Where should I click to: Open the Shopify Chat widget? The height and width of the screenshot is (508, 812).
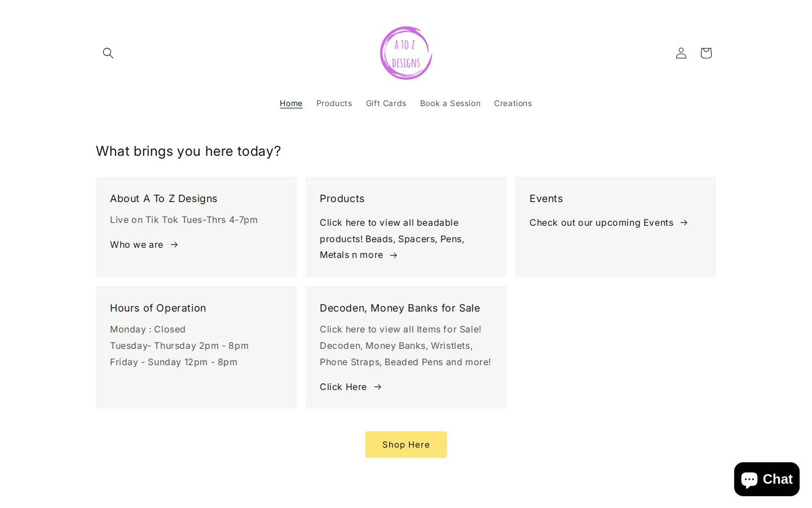pos(767,479)
